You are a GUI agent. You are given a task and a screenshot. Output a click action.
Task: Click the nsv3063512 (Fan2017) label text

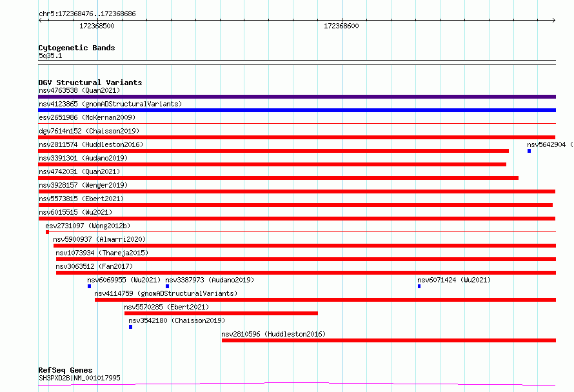94,266
